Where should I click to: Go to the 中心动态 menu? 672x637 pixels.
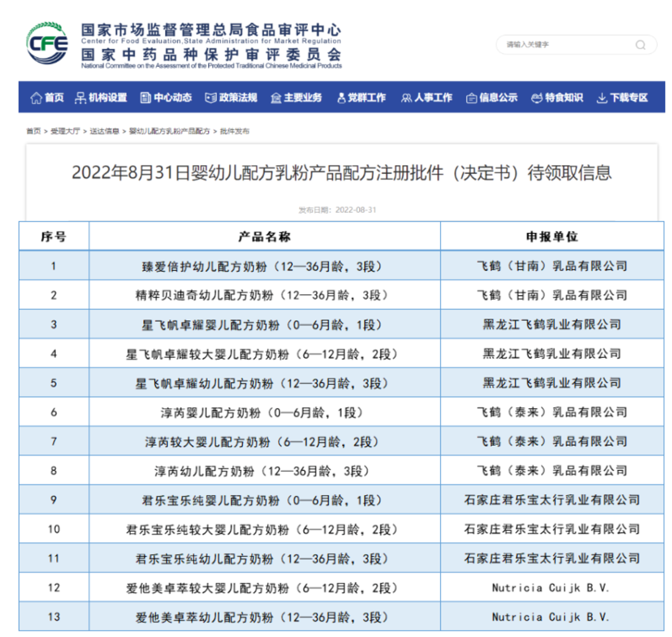click(x=173, y=98)
